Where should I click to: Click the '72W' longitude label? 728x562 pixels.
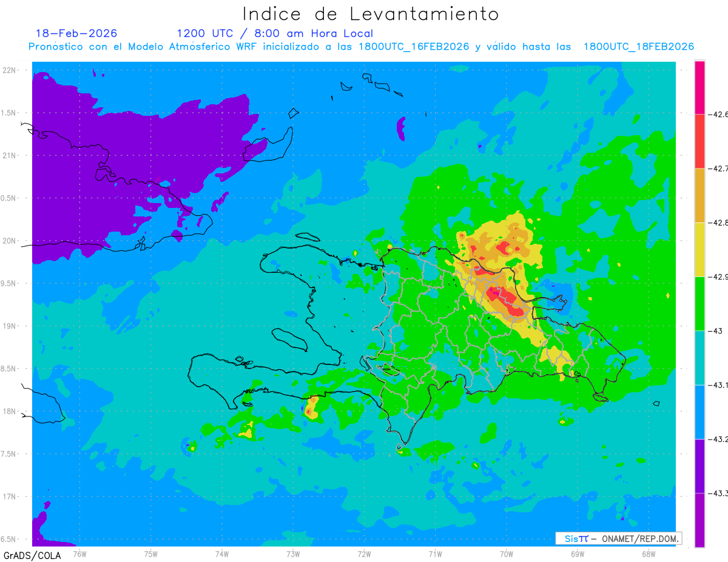(x=364, y=554)
